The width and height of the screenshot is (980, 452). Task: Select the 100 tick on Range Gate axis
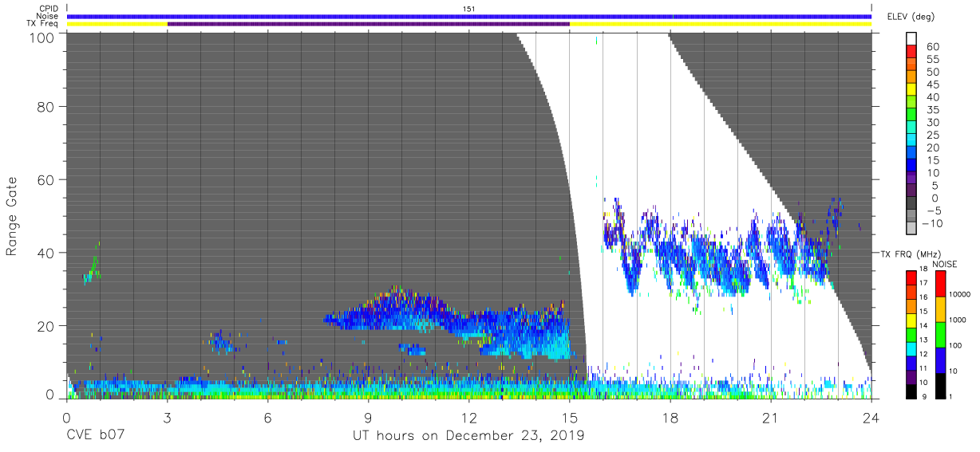[x=41, y=37]
